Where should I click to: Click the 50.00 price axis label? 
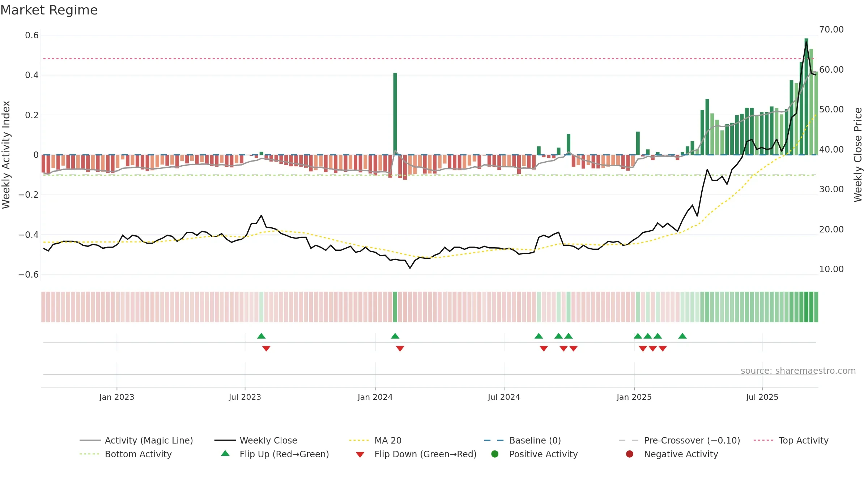831,109
